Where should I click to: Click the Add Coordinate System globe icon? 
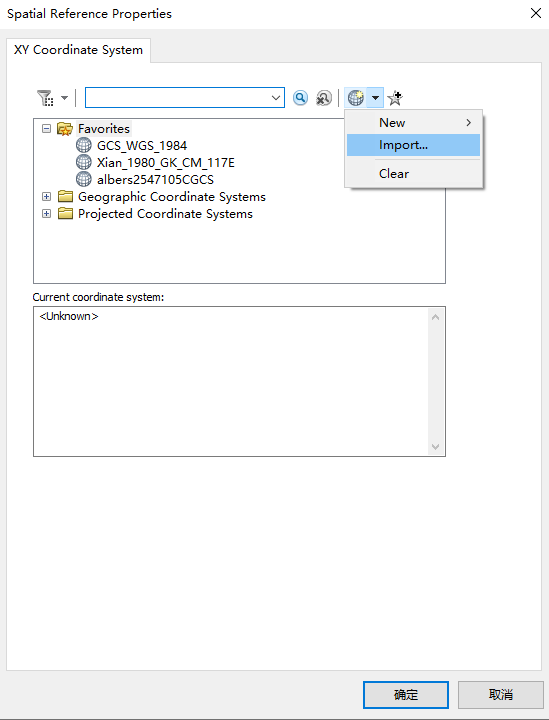coord(356,98)
